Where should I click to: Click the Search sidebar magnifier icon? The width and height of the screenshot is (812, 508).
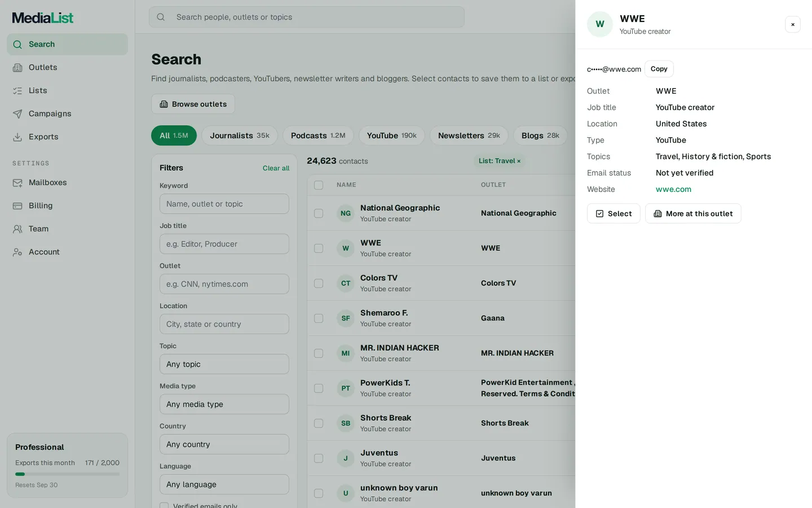click(17, 44)
